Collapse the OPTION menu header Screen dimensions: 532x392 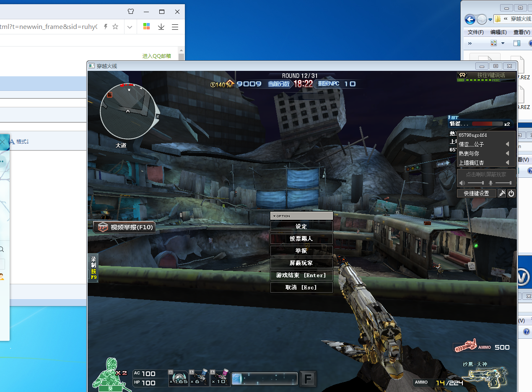tap(301, 216)
